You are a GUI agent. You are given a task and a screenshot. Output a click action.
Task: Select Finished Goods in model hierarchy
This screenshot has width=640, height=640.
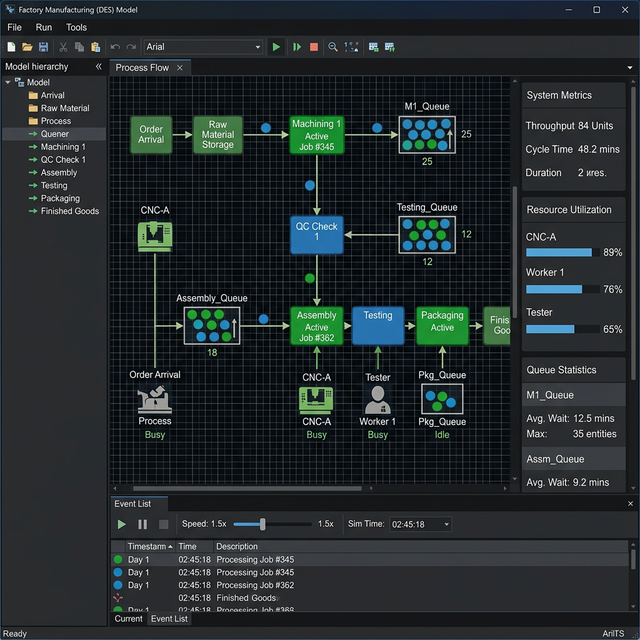pyautogui.click(x=69, y=211)
